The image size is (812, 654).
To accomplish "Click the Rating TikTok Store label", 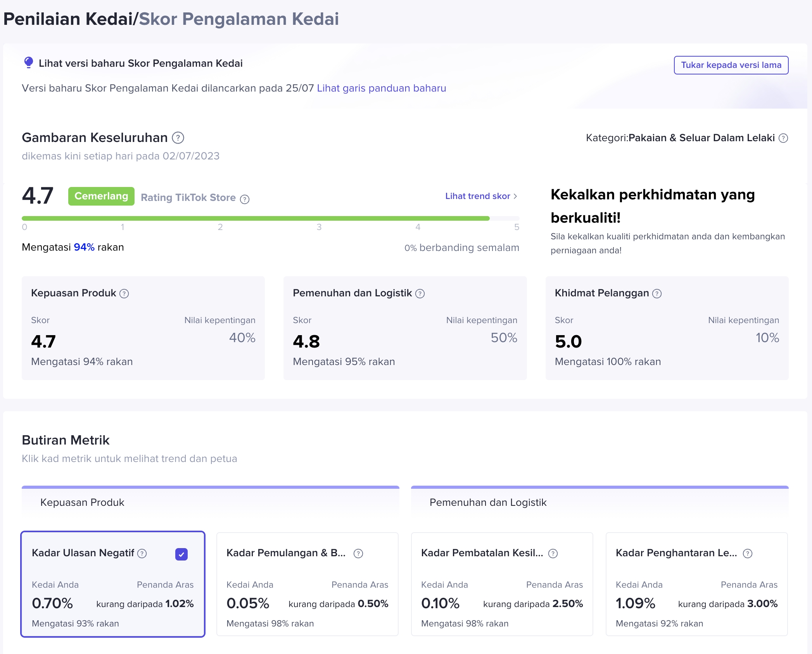I will 188,197.
